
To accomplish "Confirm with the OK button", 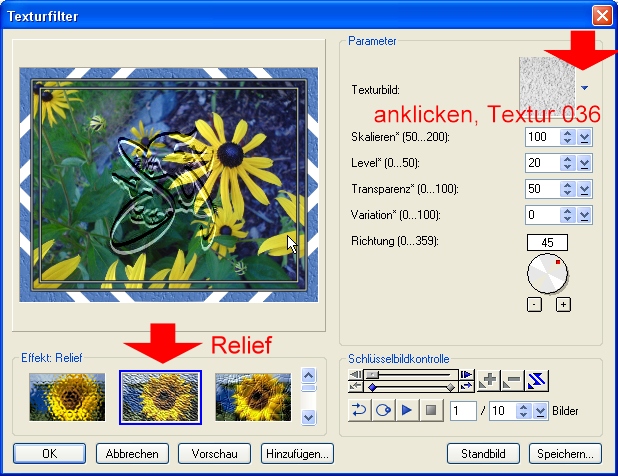I will [49, 454].
